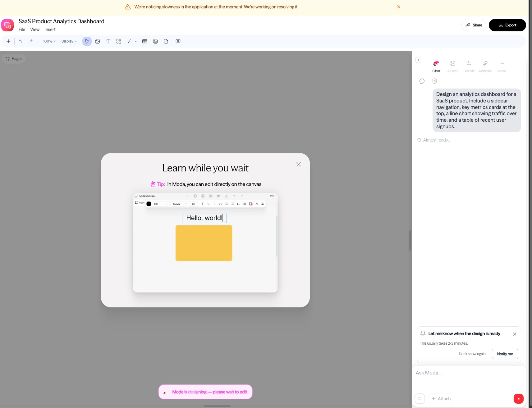The height and width of the screenshot is (408, 532).
Task: Click the bell notification icon
Action: pyautogui.click(x=423, y=333)
